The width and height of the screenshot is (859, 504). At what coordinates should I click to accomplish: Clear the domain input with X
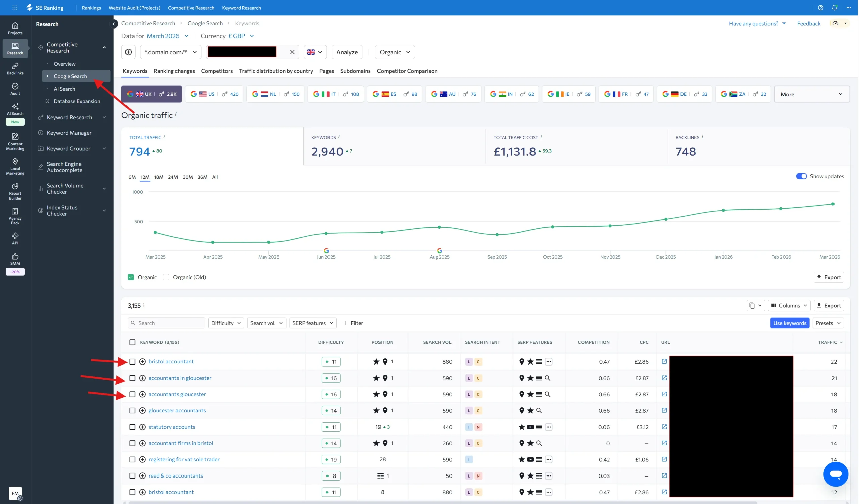292,52
